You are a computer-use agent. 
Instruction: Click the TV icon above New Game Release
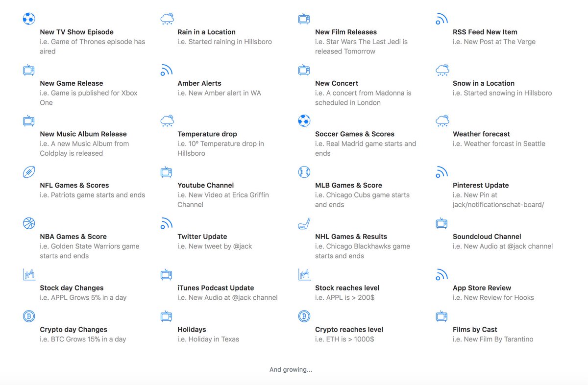(29, 70)
